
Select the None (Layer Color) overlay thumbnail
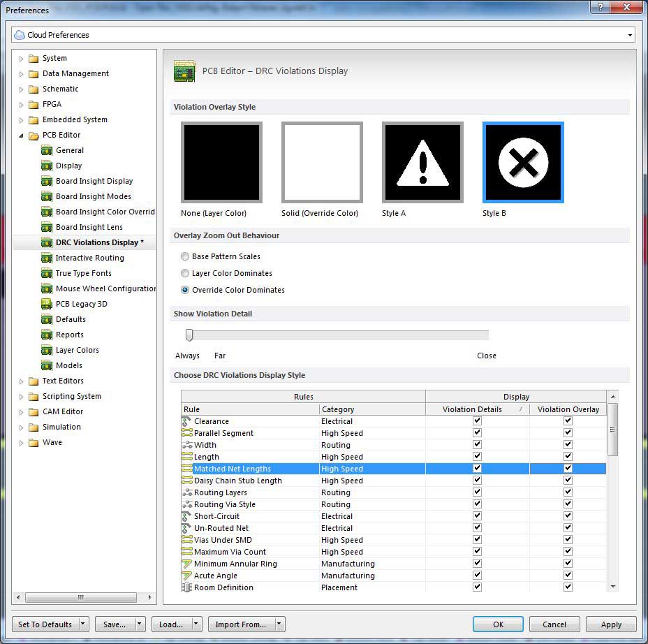coord(221,163)
